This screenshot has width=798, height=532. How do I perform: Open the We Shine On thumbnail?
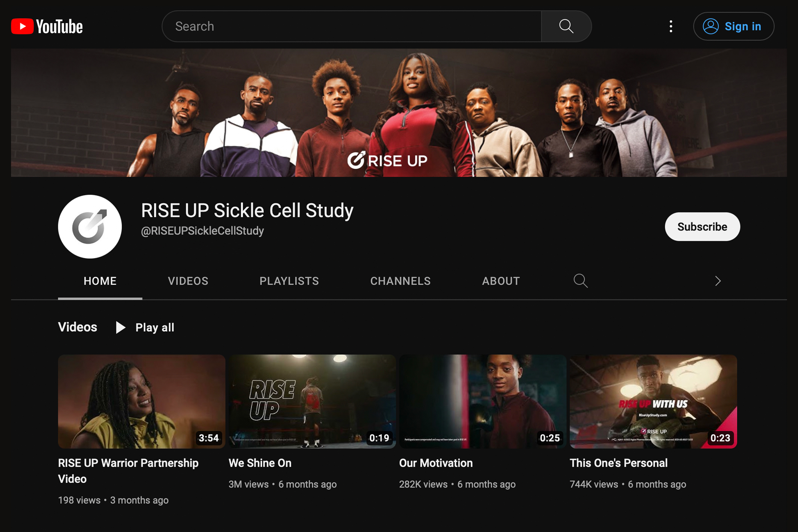coord(312,401)
